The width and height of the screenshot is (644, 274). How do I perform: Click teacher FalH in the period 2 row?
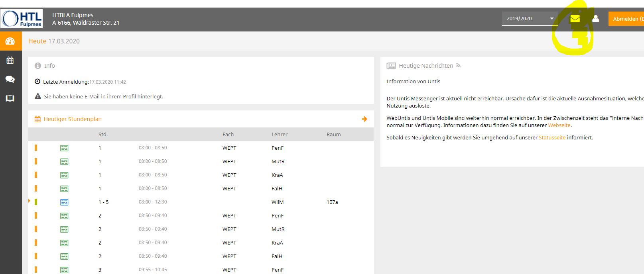[277, 256]
